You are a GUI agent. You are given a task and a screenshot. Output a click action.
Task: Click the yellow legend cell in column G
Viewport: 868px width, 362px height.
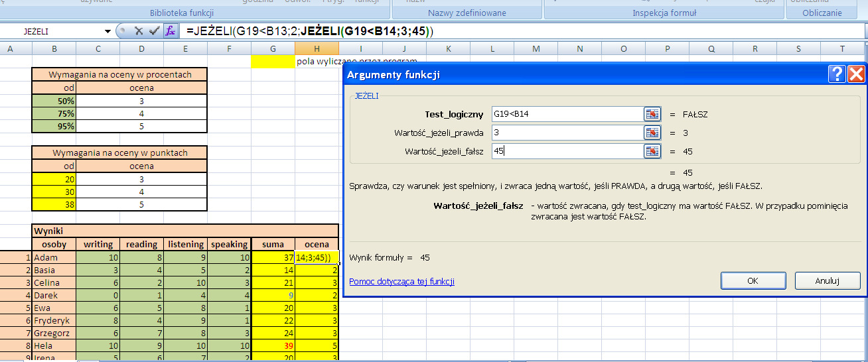[273, 61]
